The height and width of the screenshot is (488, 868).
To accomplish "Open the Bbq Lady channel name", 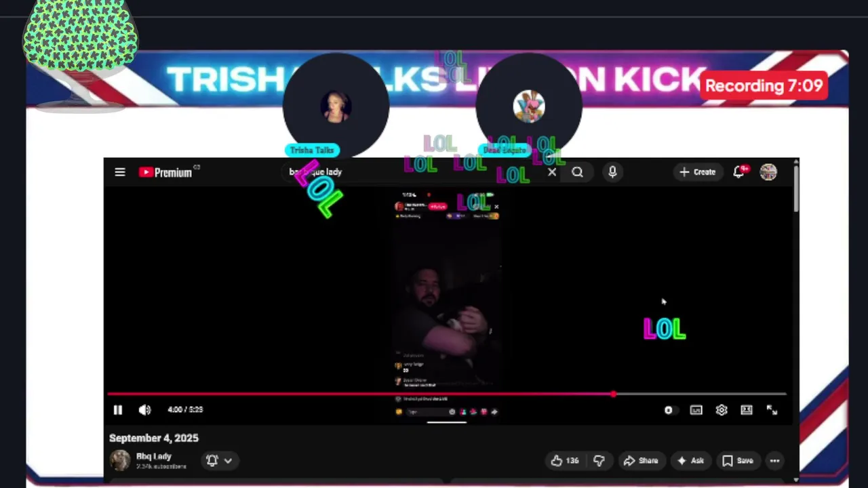I will [x=154, y=456].
